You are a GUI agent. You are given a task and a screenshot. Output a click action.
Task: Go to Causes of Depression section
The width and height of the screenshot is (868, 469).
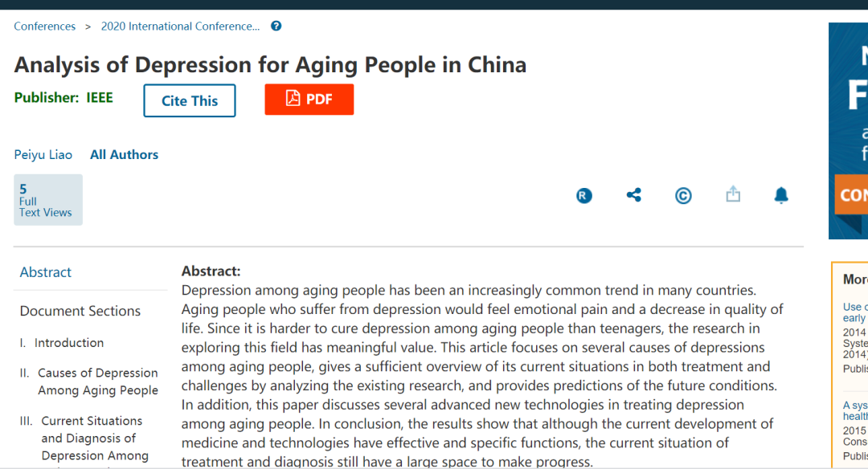97,381
